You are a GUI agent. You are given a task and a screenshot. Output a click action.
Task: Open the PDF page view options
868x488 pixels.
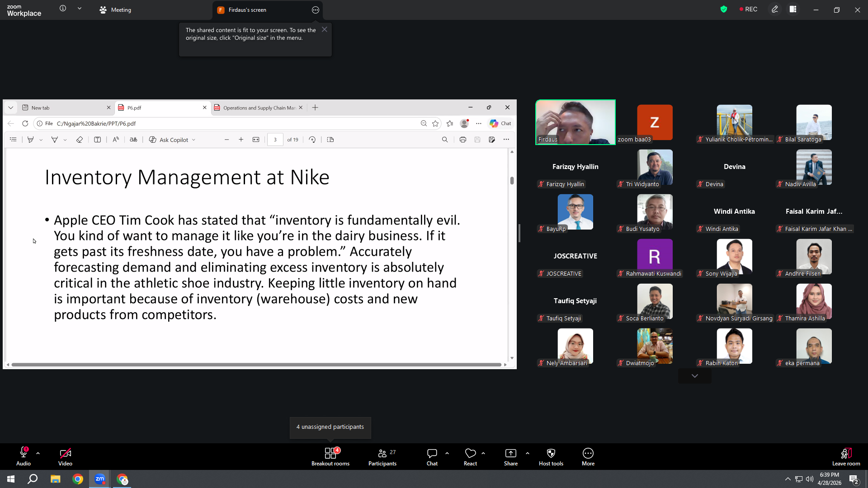330,140
